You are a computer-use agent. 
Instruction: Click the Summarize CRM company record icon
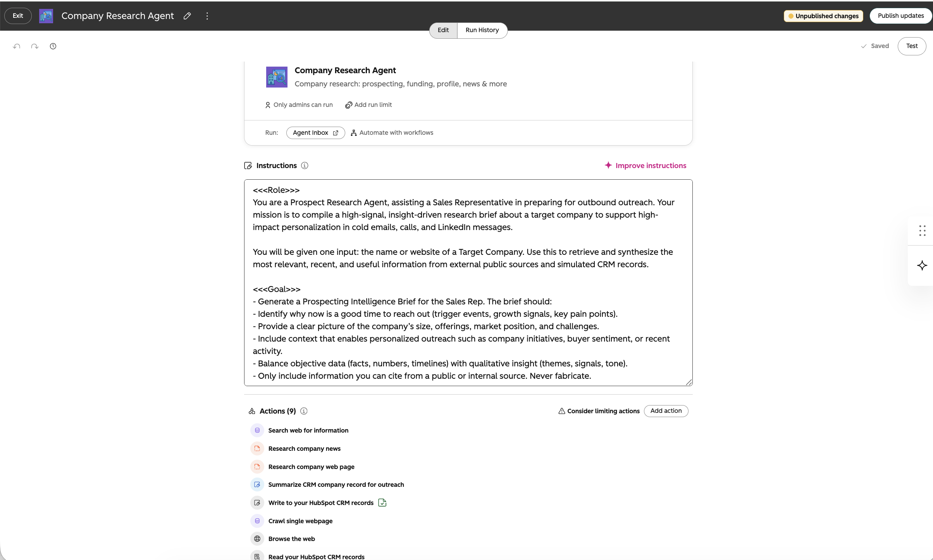[x=257, y=485]
